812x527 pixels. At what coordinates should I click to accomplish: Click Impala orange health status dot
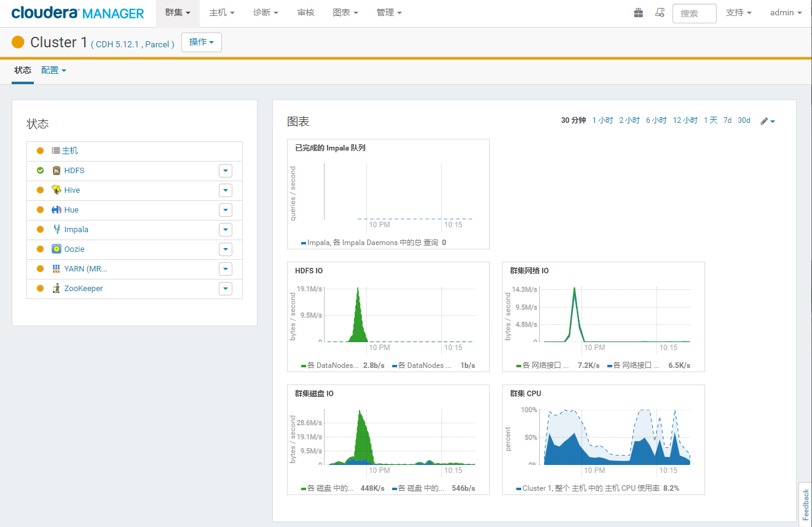pyautogui.click(x=40, y=229)
